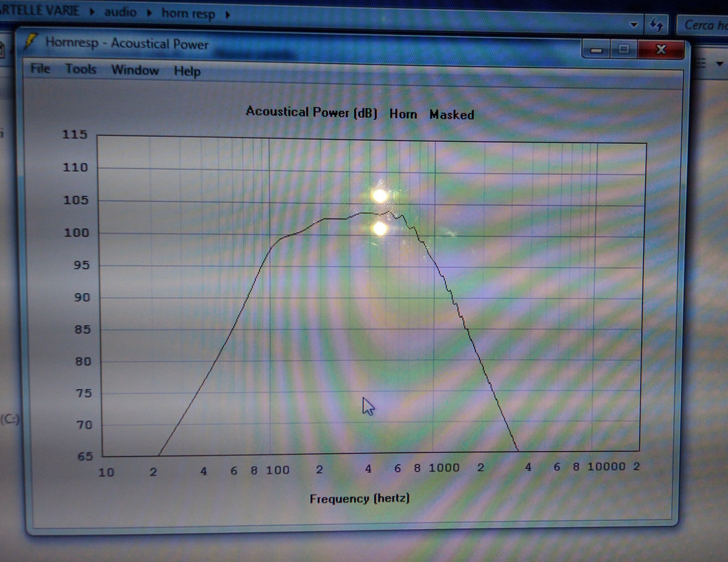Close the Hornresp Acoustical Power window
The height and width of the screenshot is (562, 728).
pyautogui.click(x=661, y=49)
